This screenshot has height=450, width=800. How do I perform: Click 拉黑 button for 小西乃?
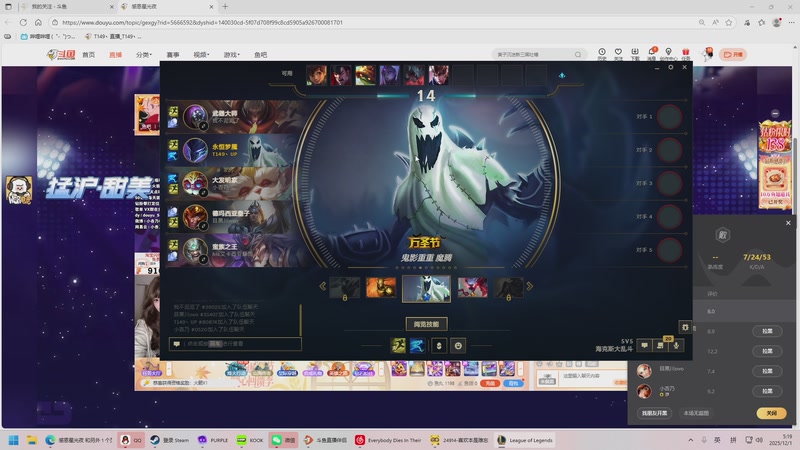tap(767, 391)
